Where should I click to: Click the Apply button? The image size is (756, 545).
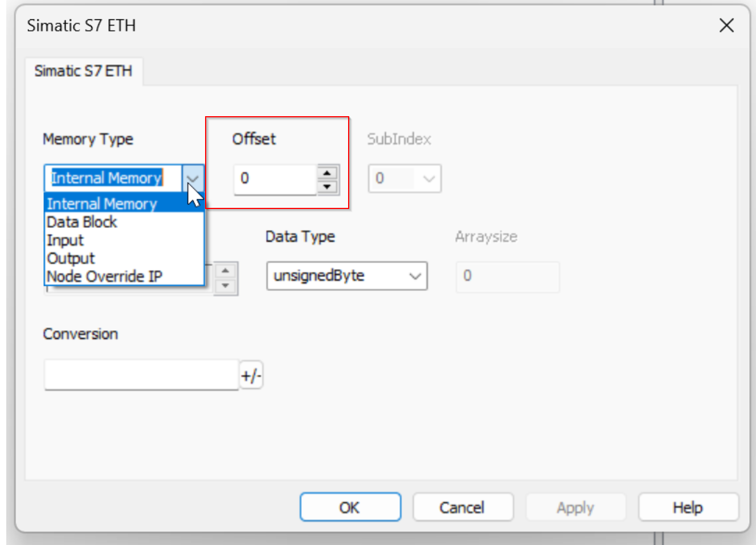[x=575, y=507]
